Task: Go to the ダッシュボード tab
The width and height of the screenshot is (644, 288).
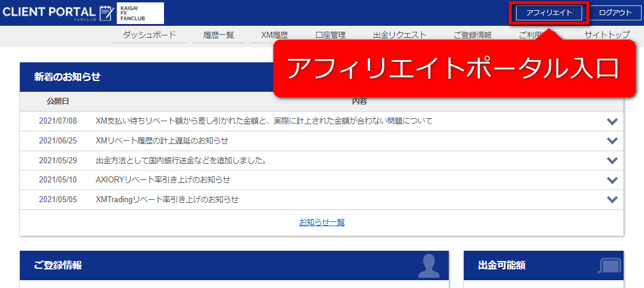Action: pos(149,35)
